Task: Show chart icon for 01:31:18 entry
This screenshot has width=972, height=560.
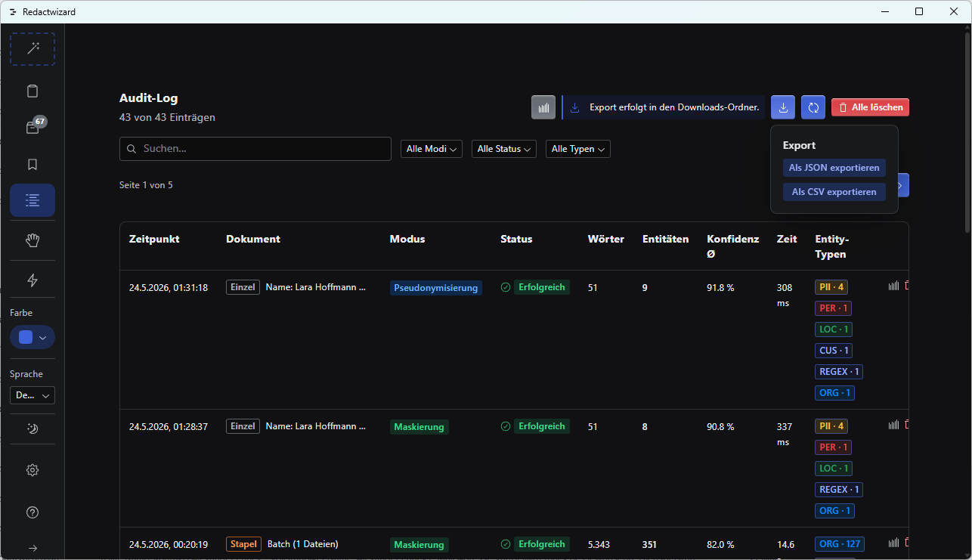Action: (x=894, y=286)
